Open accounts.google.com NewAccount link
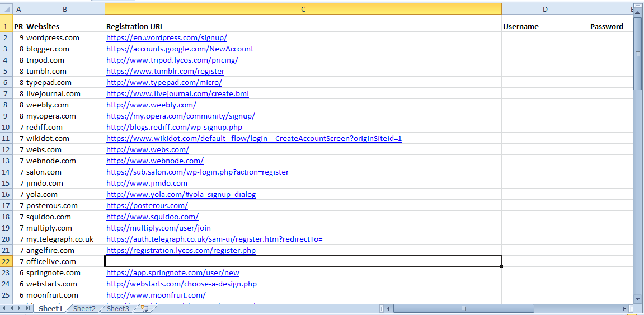Viewport: 644px width, 315px height. pos(180,49)
